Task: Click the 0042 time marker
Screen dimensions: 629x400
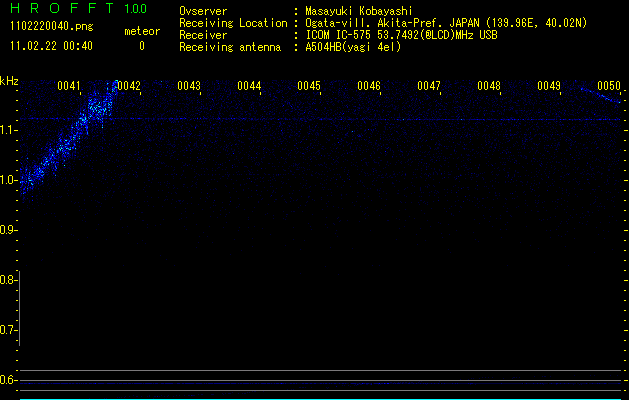Action: pyautogui.click(x=129, y=86)
